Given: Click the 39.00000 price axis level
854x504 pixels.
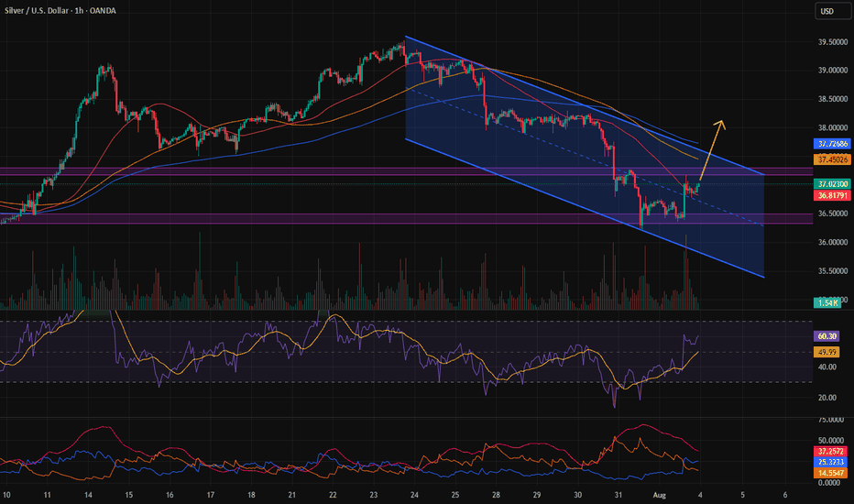Looking at the screenshot, I should point(832,71).
